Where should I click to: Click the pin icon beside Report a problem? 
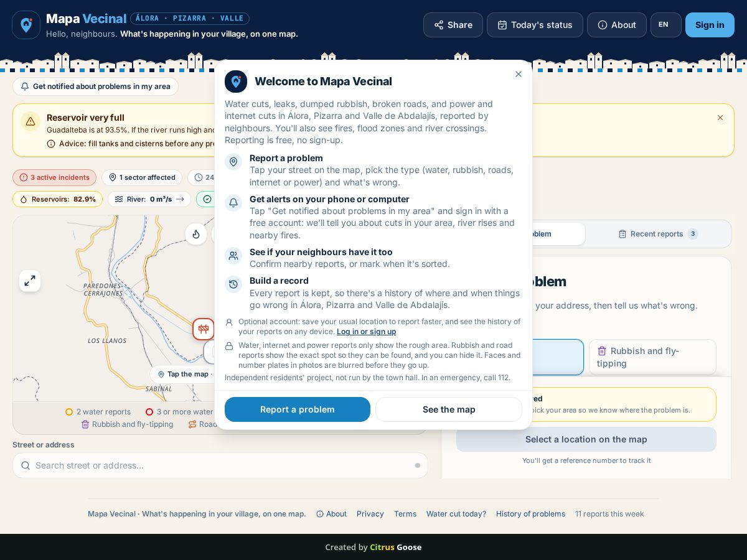[233, 162]
